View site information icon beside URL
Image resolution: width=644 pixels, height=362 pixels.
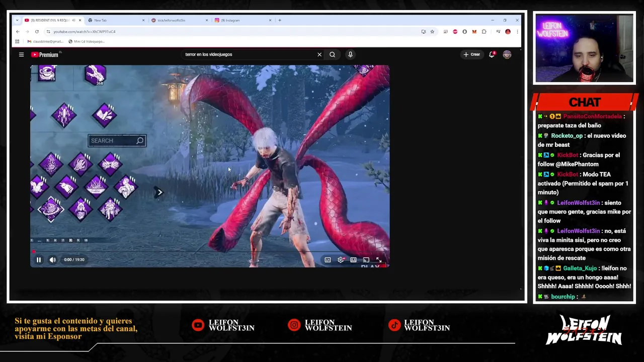48,32
